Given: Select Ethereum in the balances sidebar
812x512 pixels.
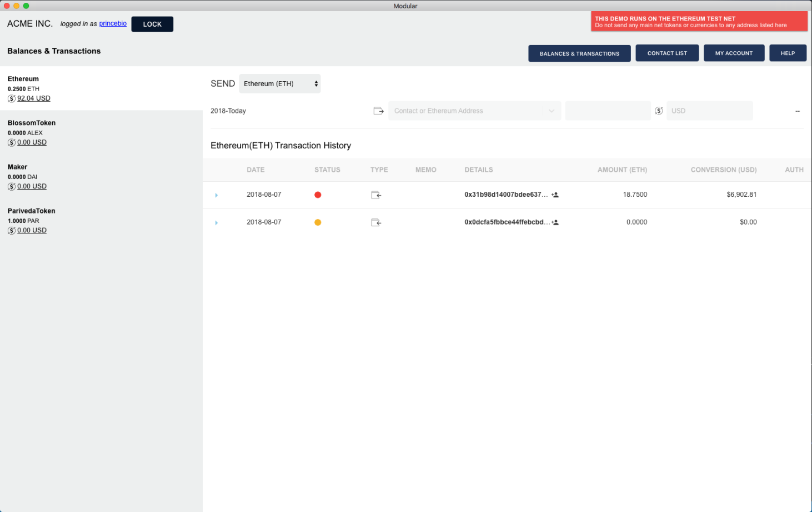Looking at the screenshot, I should point(101,88).
